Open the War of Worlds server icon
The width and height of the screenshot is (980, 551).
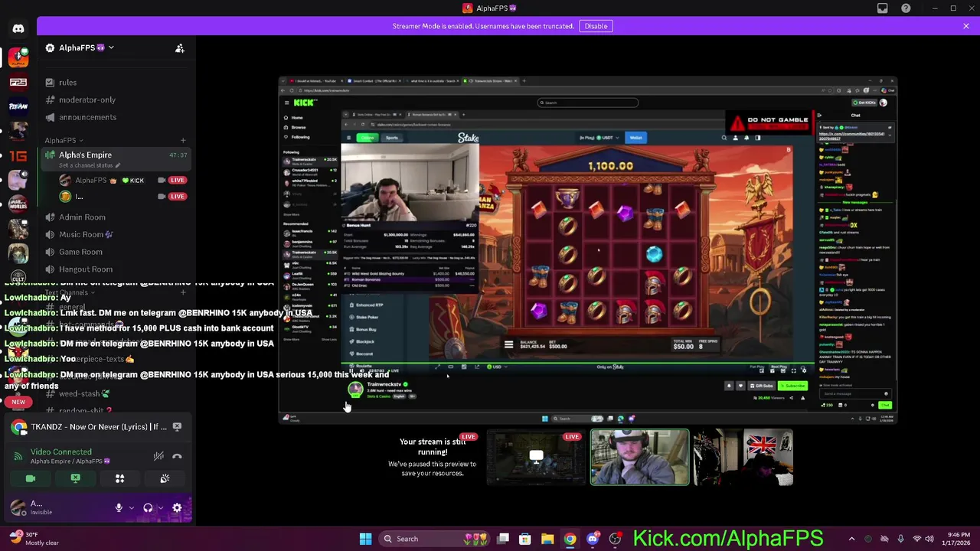coord(18,204)
